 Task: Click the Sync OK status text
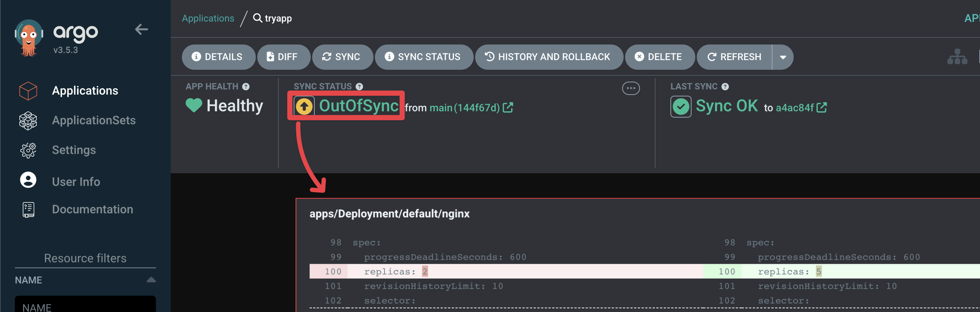click(x=726, y=106)
